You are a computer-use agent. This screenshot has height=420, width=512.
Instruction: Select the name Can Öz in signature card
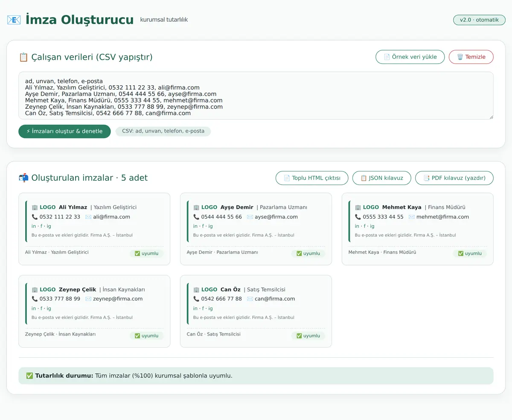click(230, 290)
